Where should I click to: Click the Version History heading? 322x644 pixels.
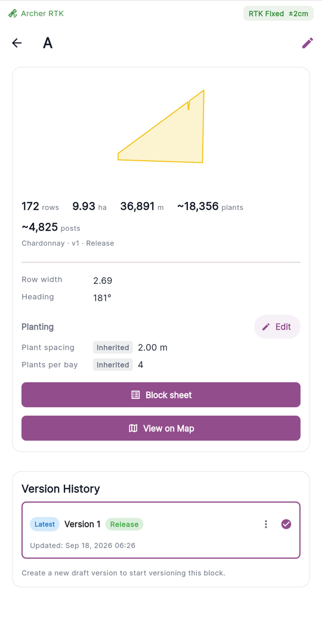[61, 489]
